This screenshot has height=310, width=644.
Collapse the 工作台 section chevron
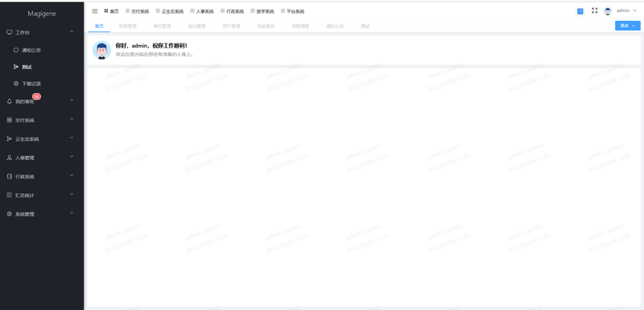[72, 31]
